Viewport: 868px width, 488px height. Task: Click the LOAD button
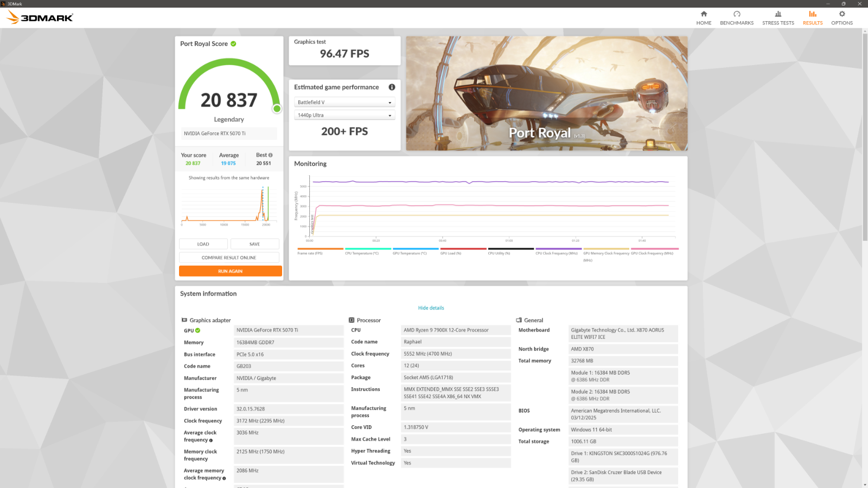tap(203, 244)
